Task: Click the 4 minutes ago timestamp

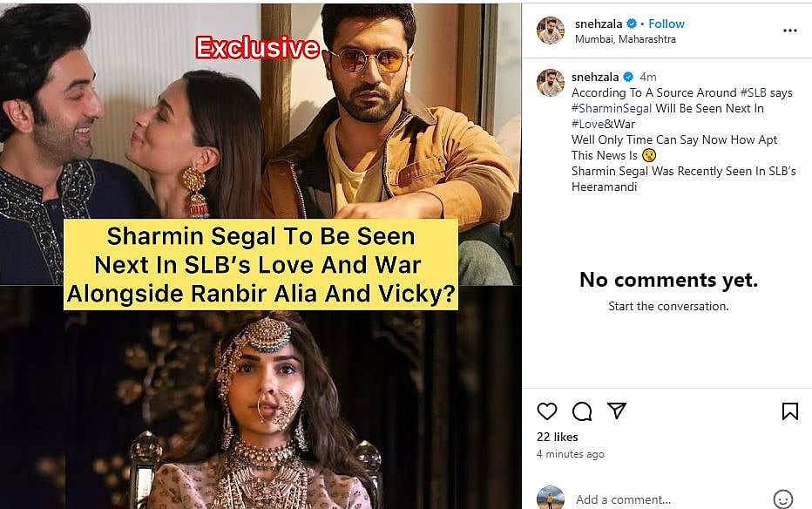Action: point(570,454)
